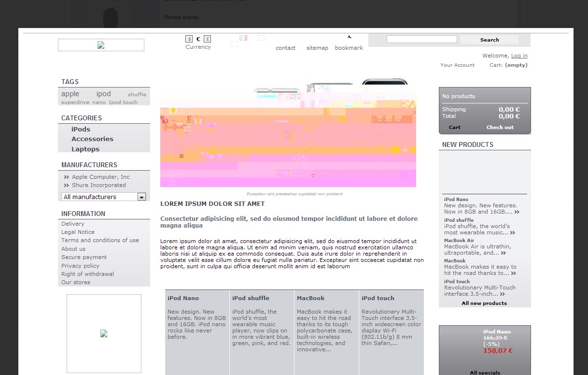Open iPod Nano in new products list
The width and height of the screenshot is (588, 375).
pyautogui.click(x=456, y=199)
